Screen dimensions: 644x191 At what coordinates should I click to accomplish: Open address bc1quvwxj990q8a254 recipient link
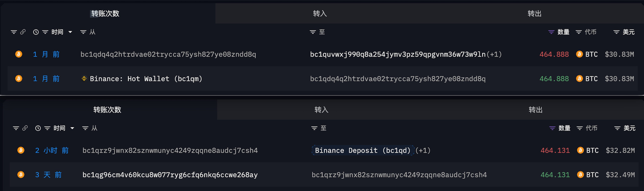(397, 54)
